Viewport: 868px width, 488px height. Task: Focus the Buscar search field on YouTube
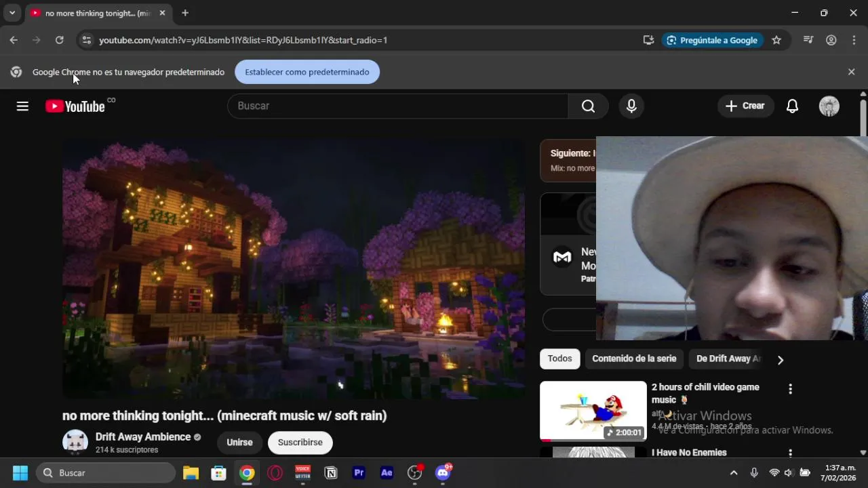point(397,106)
